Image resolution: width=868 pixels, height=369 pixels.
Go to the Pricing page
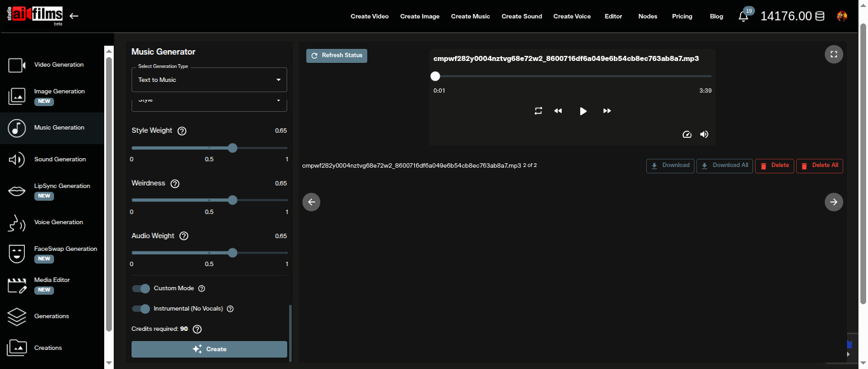pyautogui.click(x=682, y=17)
